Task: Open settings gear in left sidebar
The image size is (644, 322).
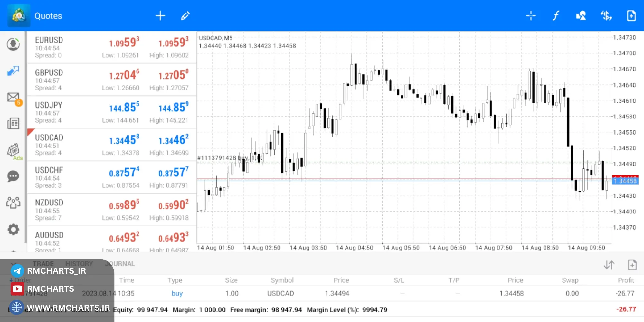Action: point(13,229)
